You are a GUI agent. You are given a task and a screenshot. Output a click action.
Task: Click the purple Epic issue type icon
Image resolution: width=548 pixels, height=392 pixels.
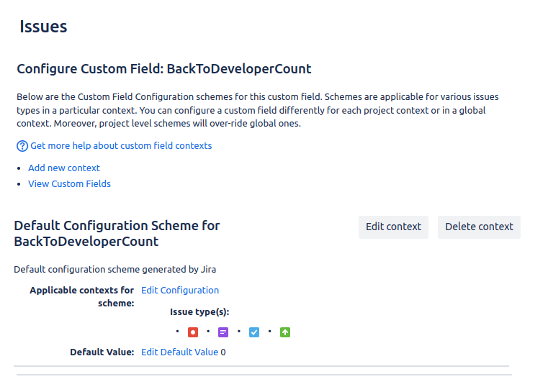click(x=223, y=332)
